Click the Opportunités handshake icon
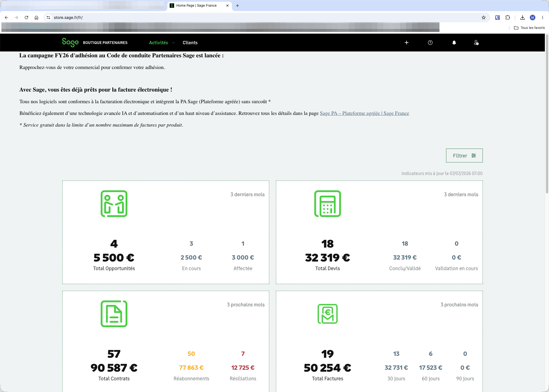549x392 pixels. [x=114, y=204]
